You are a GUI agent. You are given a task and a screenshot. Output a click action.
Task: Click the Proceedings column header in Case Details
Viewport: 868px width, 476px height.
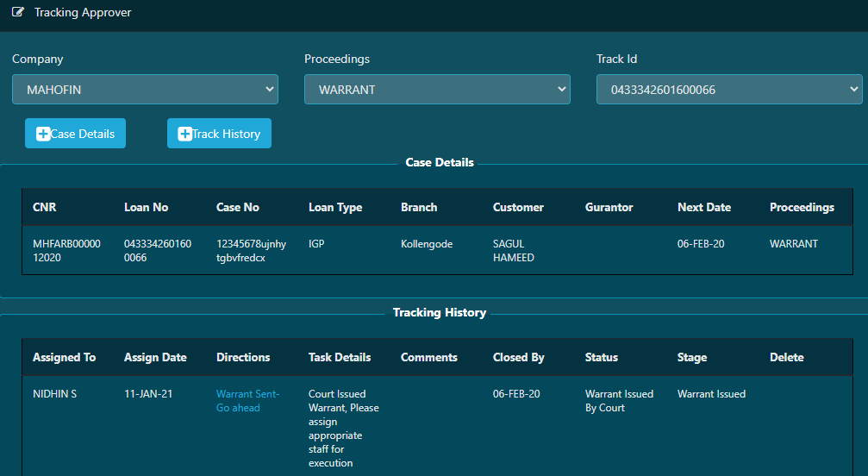[802, 208]
